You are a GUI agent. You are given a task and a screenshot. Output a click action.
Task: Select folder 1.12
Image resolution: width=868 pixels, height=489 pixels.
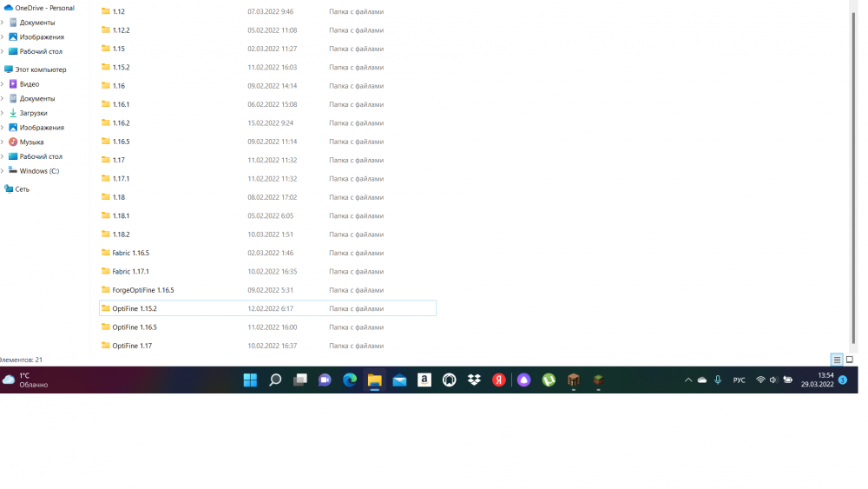[x=268, y=11]
